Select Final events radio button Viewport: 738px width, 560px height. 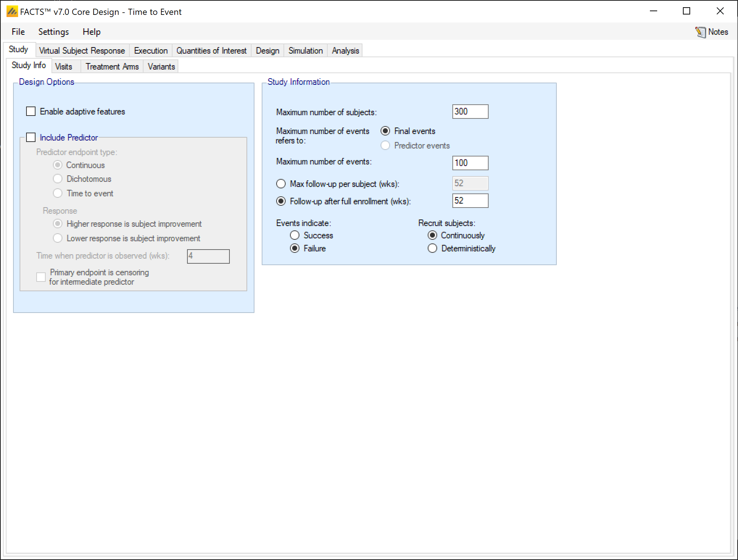385,131
